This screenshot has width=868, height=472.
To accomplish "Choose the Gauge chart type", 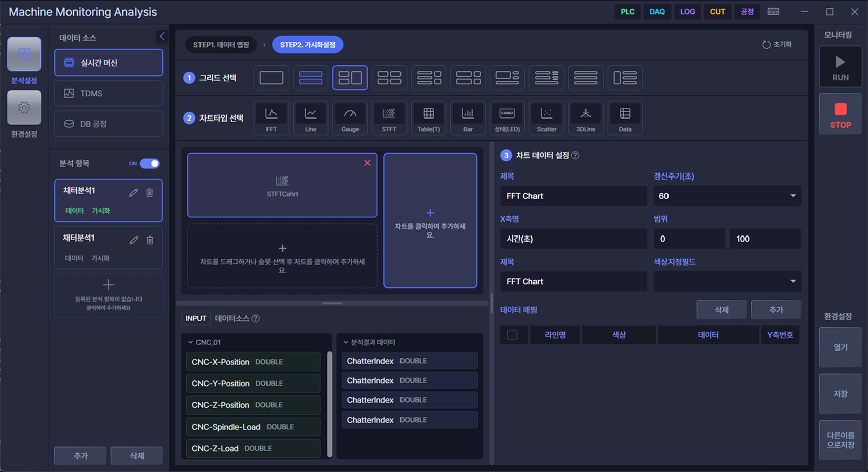I will click(350, 117).
